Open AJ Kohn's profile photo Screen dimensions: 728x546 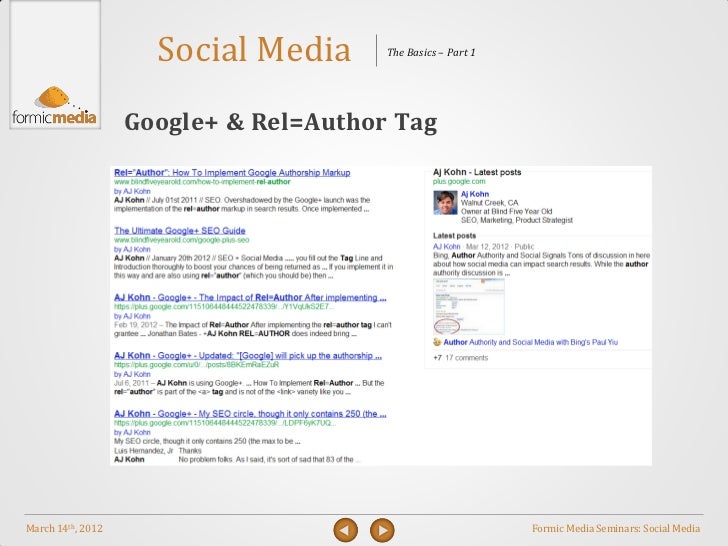click(x=445, y=203)
